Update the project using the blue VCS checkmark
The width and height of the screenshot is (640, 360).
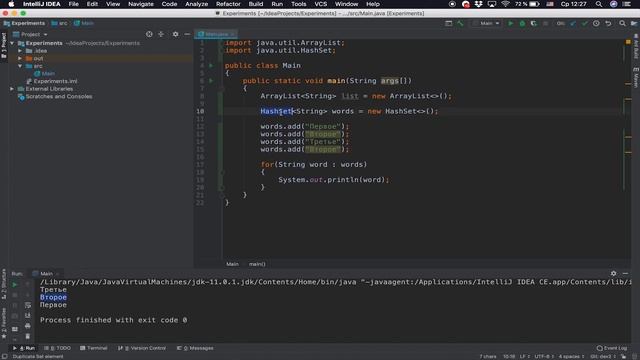click(573, 24)
